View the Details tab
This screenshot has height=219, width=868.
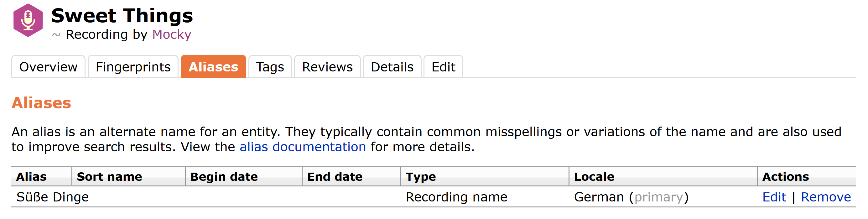(x=392, y=67)
